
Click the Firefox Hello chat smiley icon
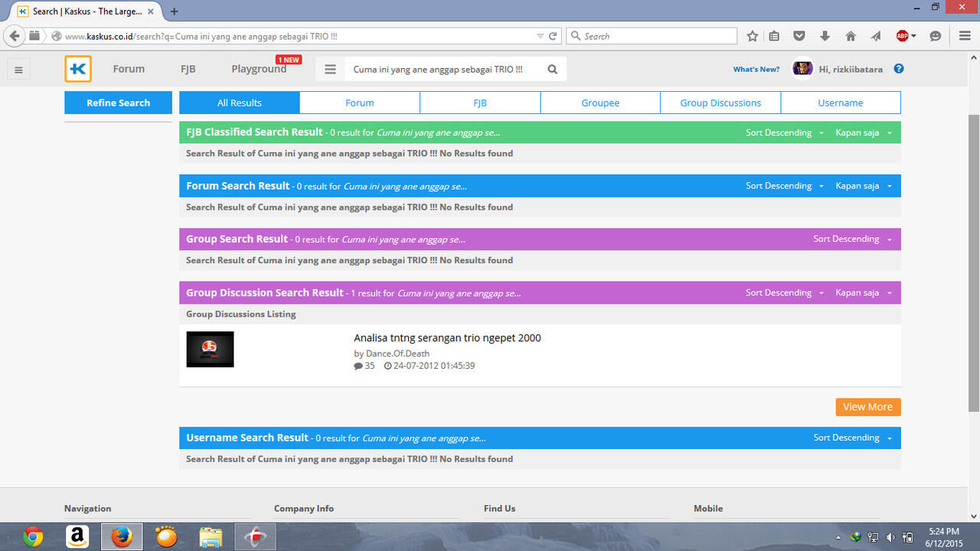pyautogui.click(x=935, y=36)
